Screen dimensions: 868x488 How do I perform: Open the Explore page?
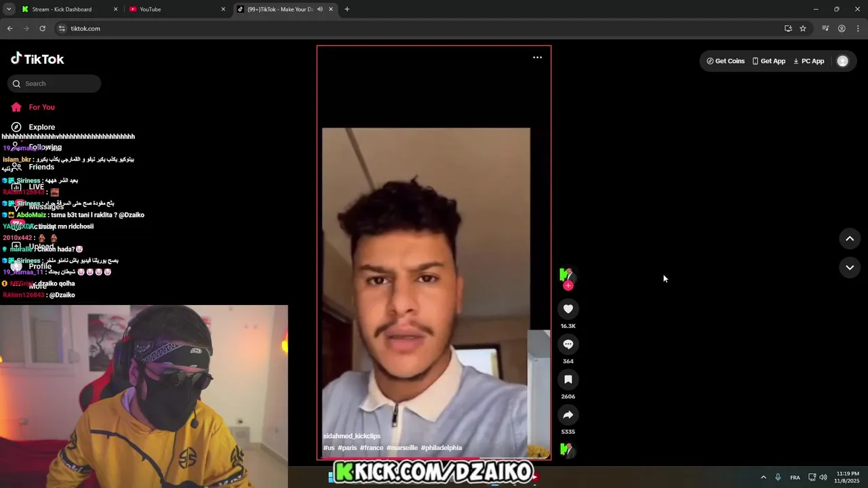pos(34,127)
